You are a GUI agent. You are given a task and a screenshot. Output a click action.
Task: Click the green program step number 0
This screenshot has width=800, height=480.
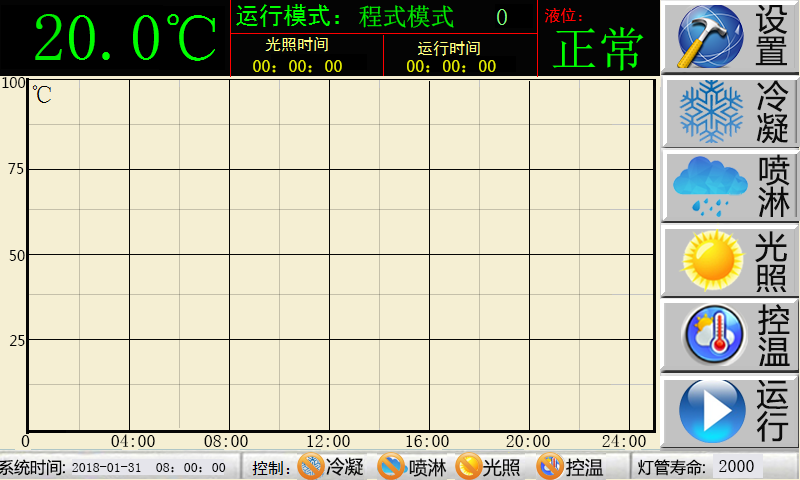coord(502,17)
